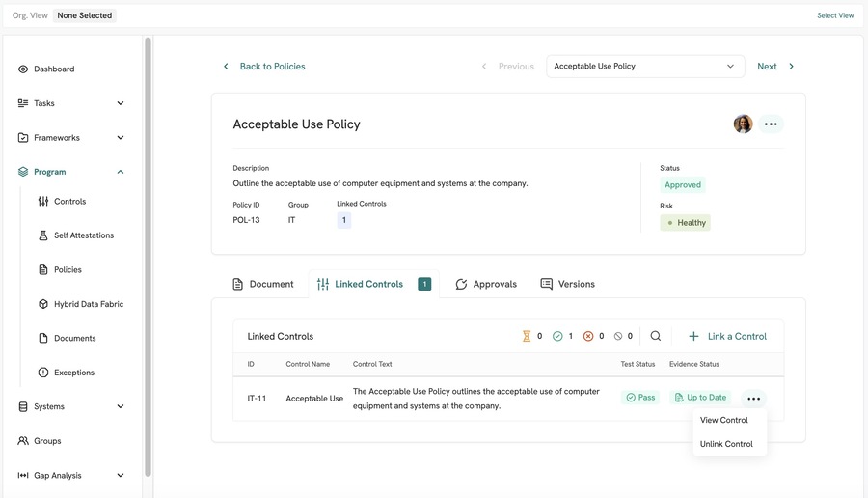Click the Groups people icon
Viewport: 868px width, 498px height.
click(x=23, y=441)
